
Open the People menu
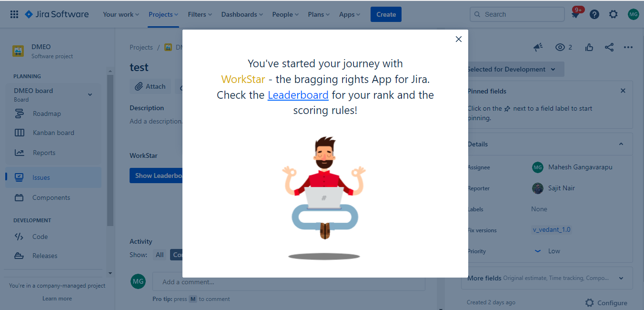pyautogui.click(x=286, y=14)
